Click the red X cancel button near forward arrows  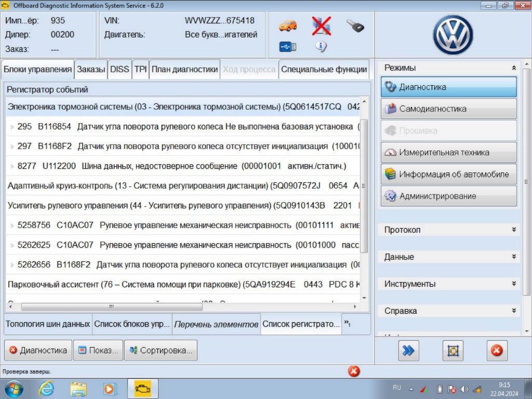(x=497, y=351)
